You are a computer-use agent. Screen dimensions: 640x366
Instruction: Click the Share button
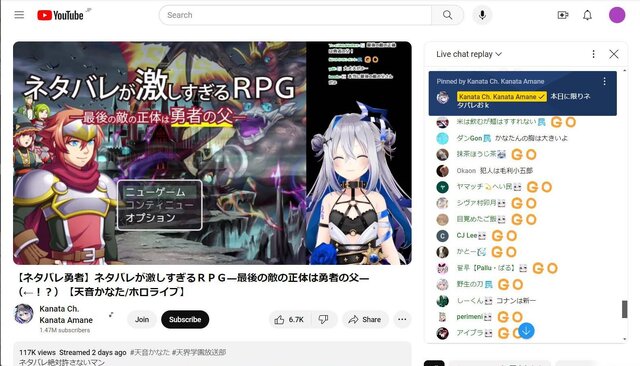364,319
